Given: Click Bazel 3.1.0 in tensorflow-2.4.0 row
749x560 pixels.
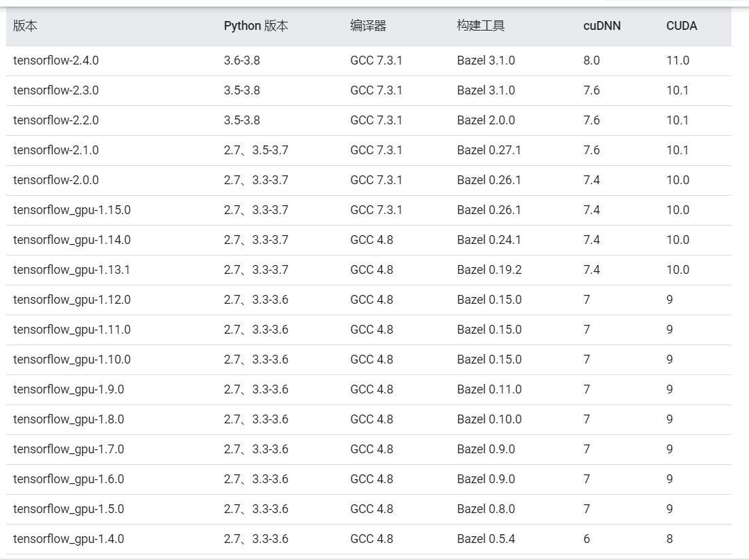Looking at the screenshot, I should tap(486, 60).
